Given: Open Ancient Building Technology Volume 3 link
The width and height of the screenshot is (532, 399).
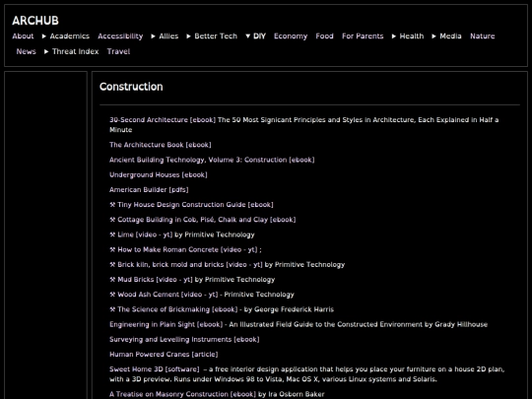Looking at the screenshot, I should 212,160.
